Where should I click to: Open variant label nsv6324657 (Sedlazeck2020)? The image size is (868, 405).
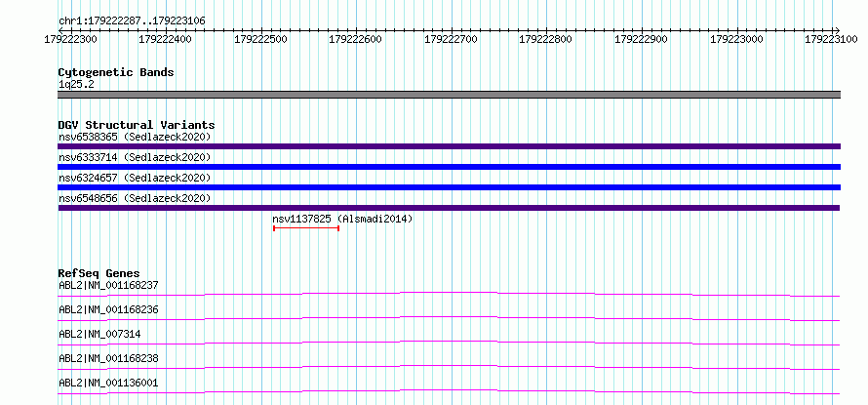click(x=135, y=178)
